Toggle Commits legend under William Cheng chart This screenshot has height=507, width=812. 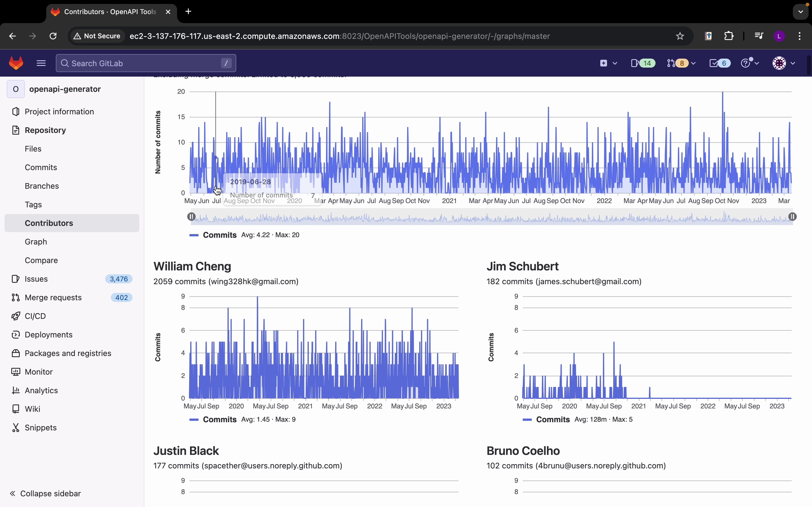pos(219,419)
